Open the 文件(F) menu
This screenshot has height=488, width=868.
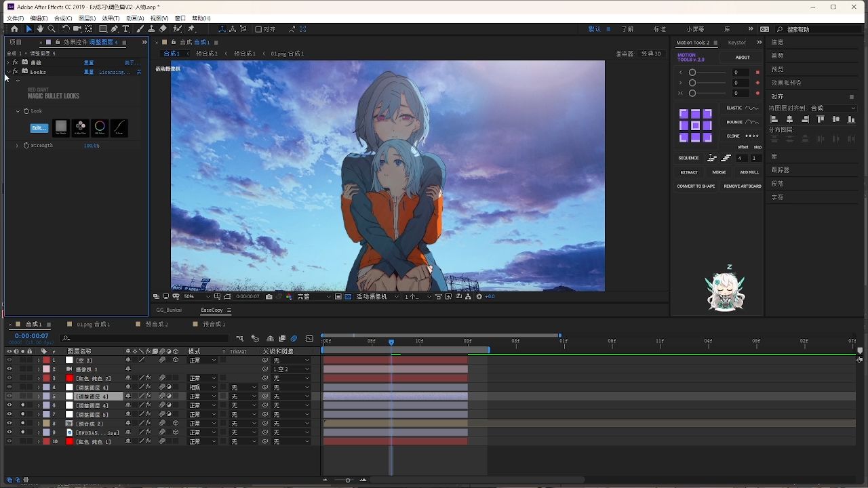(15, 18)
